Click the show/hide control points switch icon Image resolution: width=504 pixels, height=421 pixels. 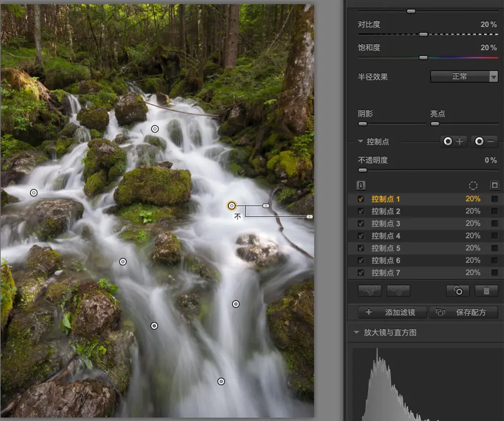[x=361, y=185]
